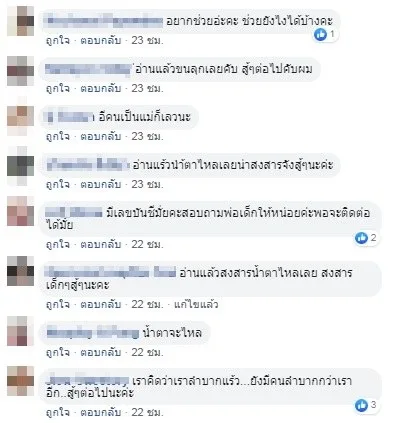Open avatar beside 'น้ำตาจะไหล' comment
The image size is (407, 423).
[21, 331]
